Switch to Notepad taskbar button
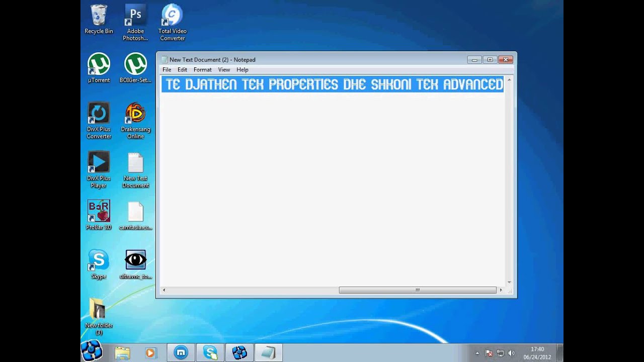 [x=268, y=353]
